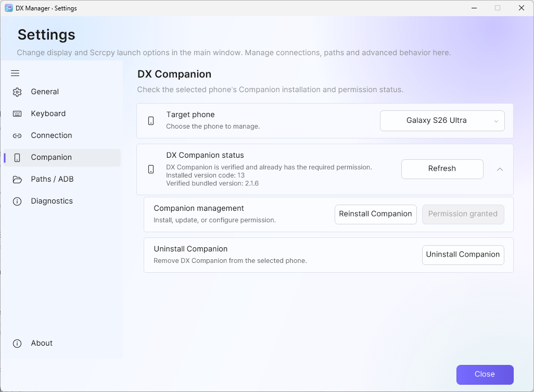The image size is (534, 392).
Task: Open the Keyboard settings page
Action: pyautogui.click(x=62, y=114)
